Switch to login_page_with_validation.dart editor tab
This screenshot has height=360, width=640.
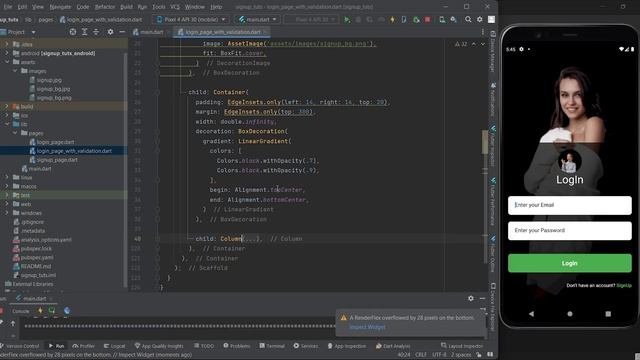pyautogui.click(x=222, y=32)
